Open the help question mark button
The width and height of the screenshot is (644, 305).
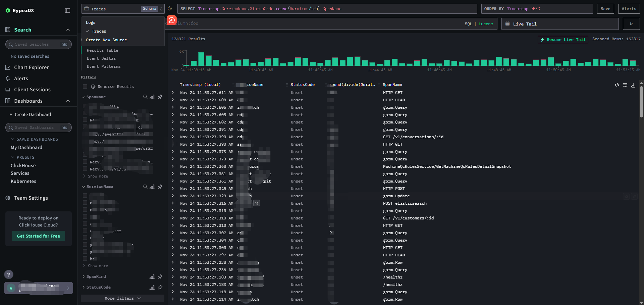click(x=9, y=274)
